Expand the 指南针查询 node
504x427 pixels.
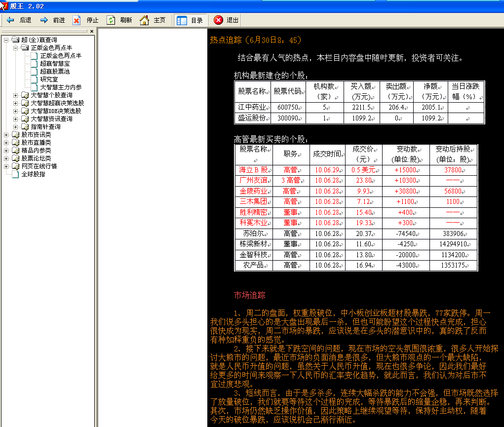[x=15, y=127]
